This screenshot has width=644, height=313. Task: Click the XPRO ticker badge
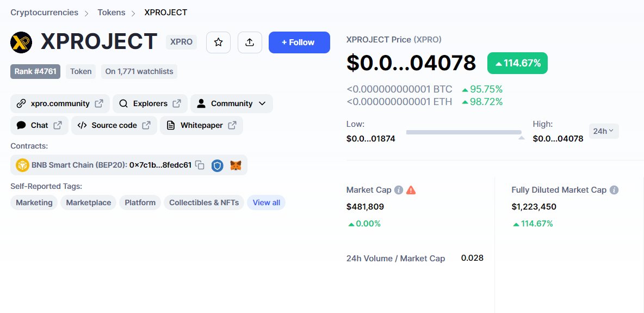[181, 42]
